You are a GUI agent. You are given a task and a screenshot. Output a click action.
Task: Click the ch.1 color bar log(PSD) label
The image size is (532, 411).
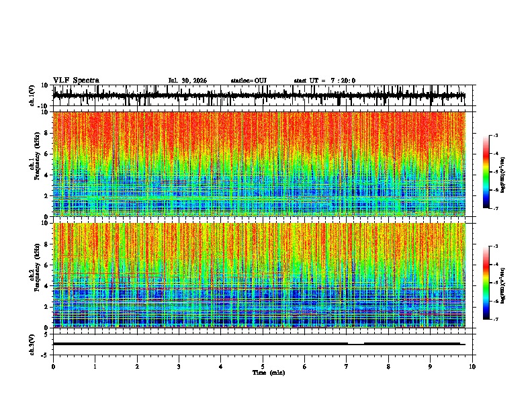(x=503, y=175)
